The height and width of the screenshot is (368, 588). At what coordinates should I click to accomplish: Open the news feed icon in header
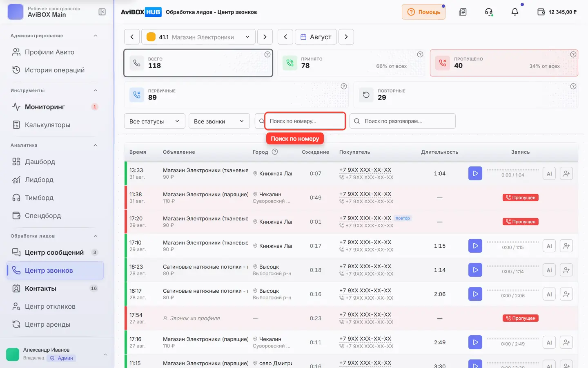463,12
